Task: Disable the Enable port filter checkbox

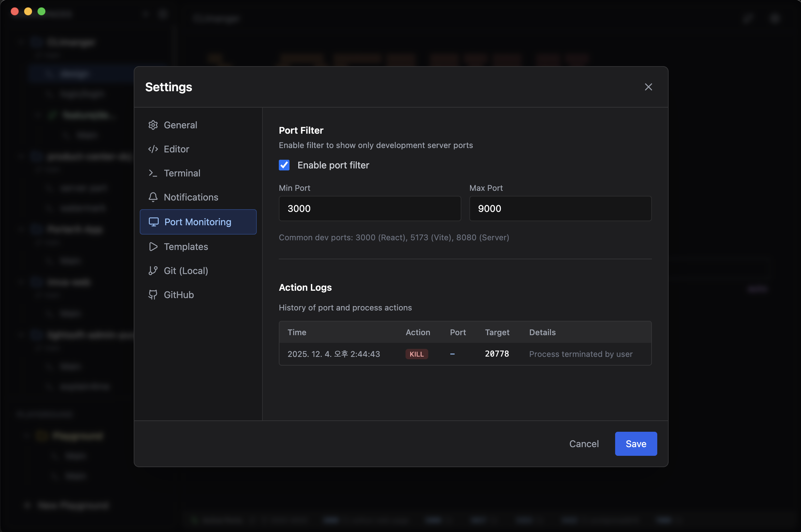Action: (x=284, y=165)
